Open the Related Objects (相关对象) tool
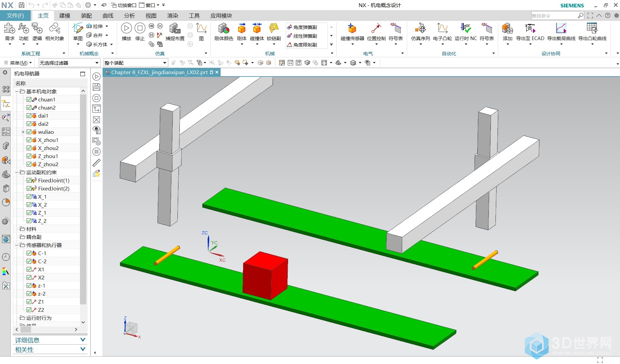This screenshot has height=364, width=620. 55,32
